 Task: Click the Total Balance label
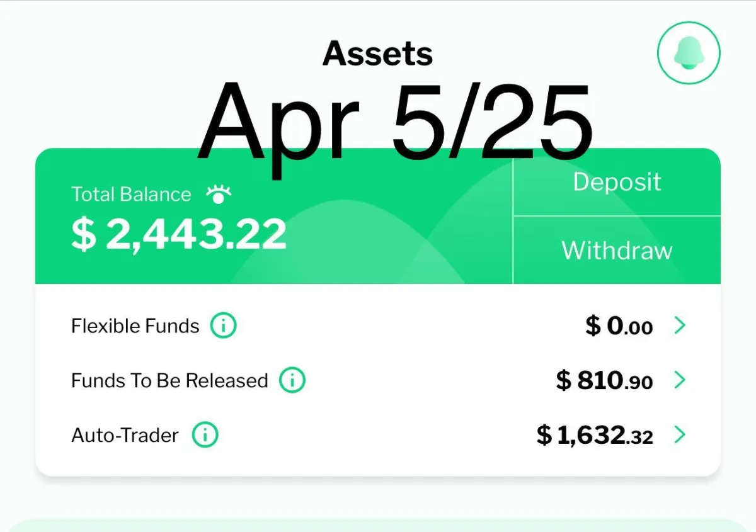coord(131,194)
